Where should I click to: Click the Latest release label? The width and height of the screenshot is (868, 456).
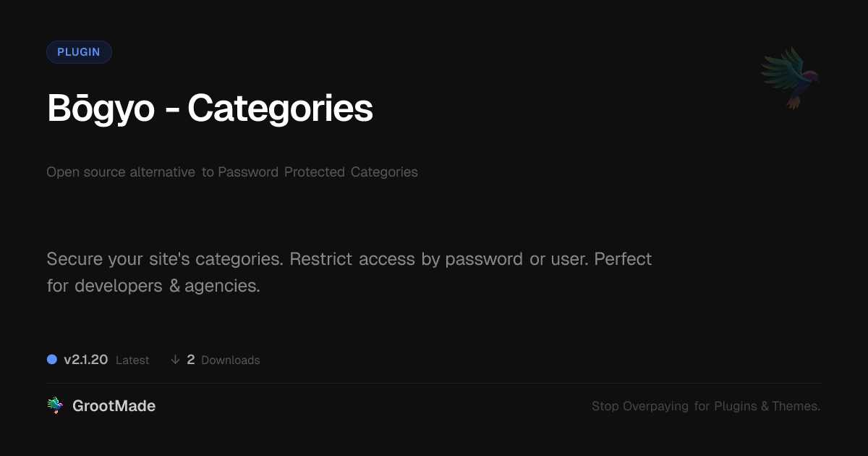[132, 360]
